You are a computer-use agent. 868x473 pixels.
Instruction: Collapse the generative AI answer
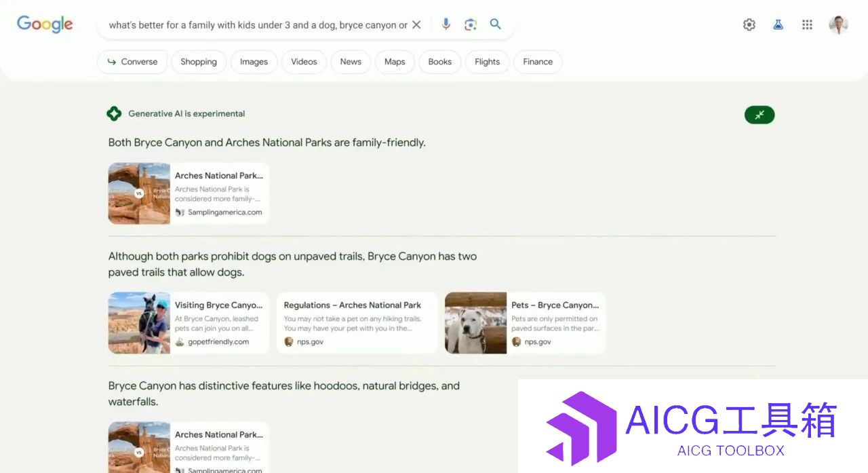[759, 115]
